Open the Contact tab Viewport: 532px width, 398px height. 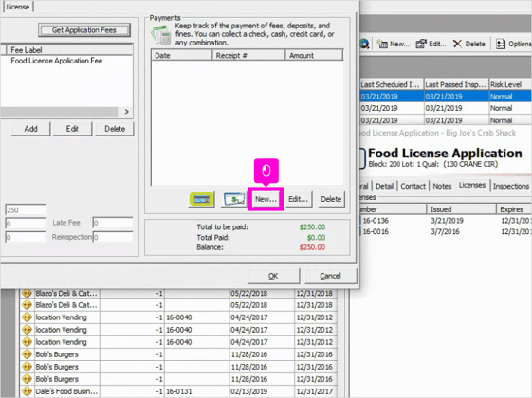(x=413, y=186)
